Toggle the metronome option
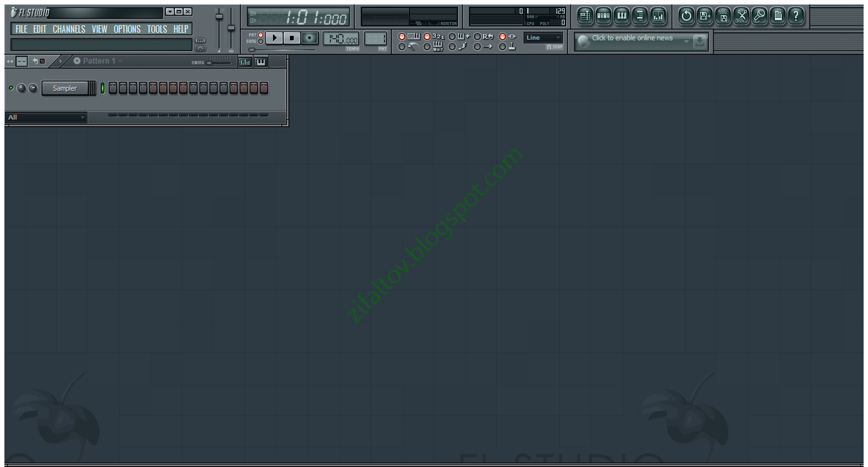868x467 pixels. [x=402, y=47]
